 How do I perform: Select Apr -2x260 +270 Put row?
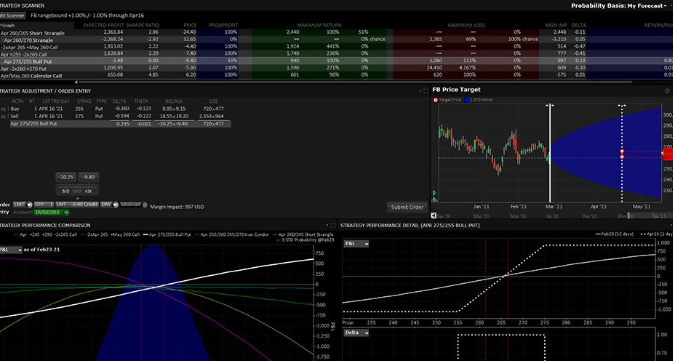(x=336, y=68)
